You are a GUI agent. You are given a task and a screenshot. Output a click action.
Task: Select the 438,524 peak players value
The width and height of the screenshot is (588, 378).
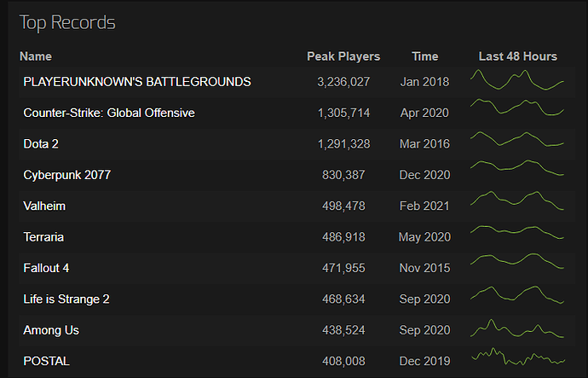343,330
